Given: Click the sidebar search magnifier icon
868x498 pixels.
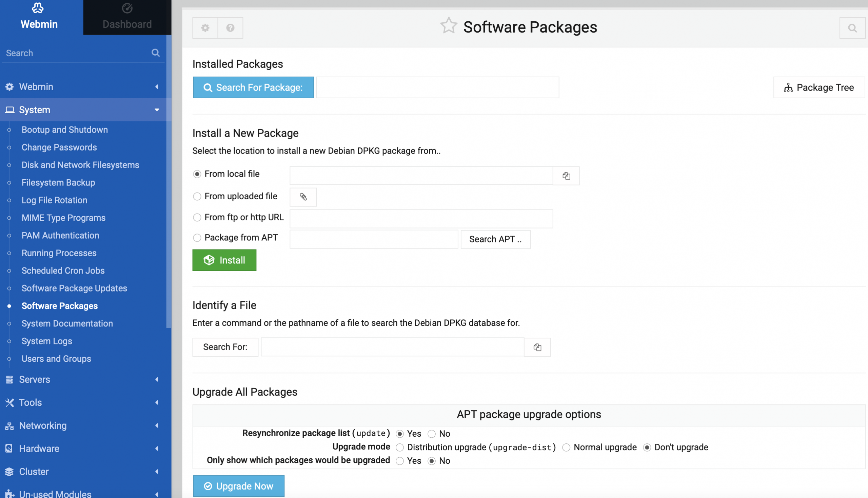Looking at the screenshot, I should click(x=156, y=53).
